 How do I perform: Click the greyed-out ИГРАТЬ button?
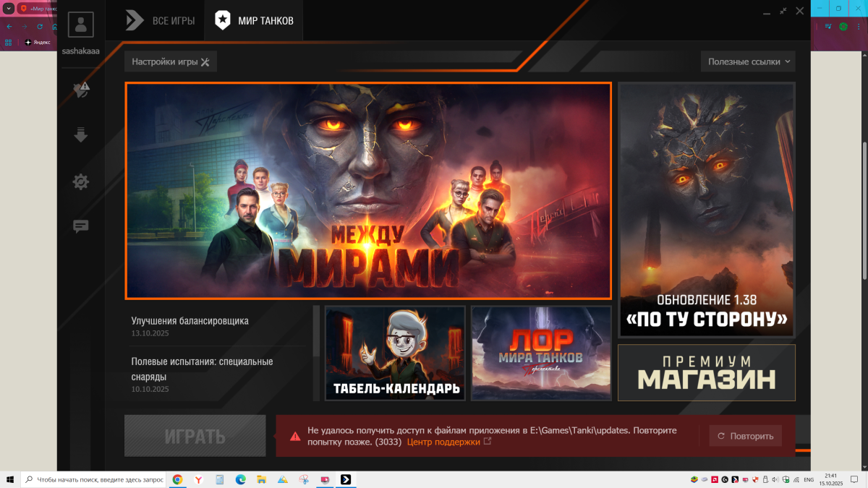(195, 436)
